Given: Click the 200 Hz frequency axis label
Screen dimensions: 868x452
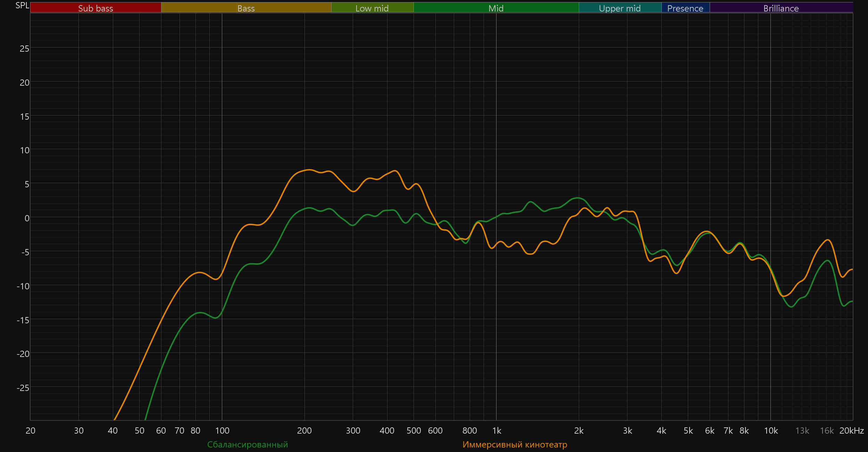Looking at the screenshot, I should [304, 430].
